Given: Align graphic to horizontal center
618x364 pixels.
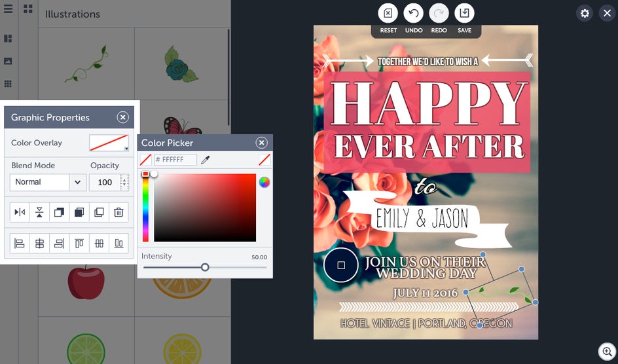Looking at the screenshot, I should click(x=39, y=244).
